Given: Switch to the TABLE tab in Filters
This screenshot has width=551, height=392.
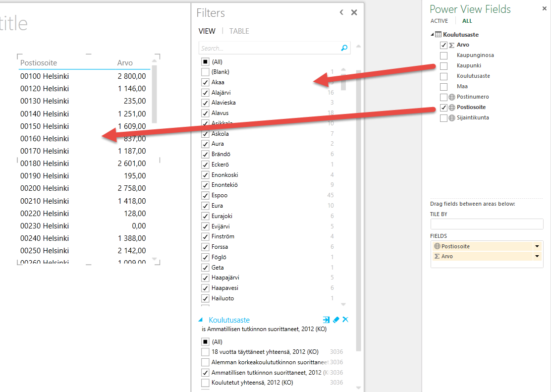Looking at the screenshot, I should [x=239, y=31].
